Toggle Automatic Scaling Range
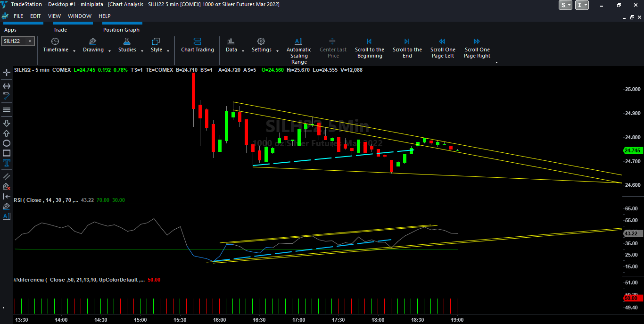 pyautogui.click(x=298, y=51)
